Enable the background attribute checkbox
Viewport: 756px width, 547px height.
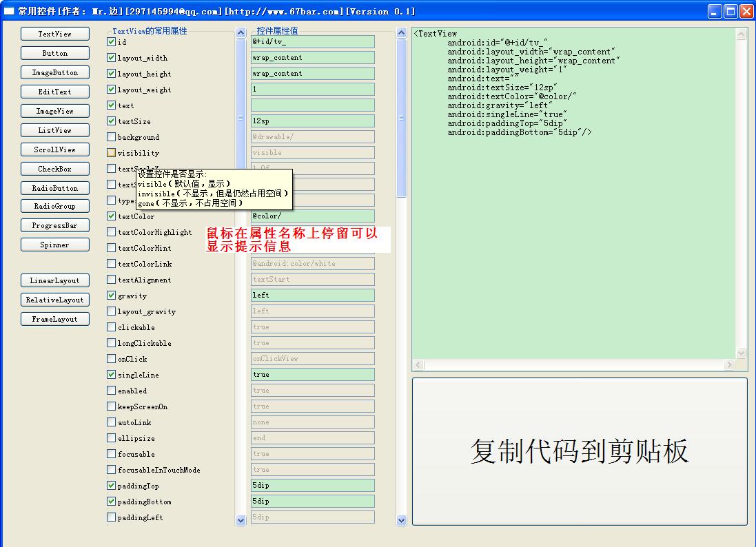[x=112, y=137]
